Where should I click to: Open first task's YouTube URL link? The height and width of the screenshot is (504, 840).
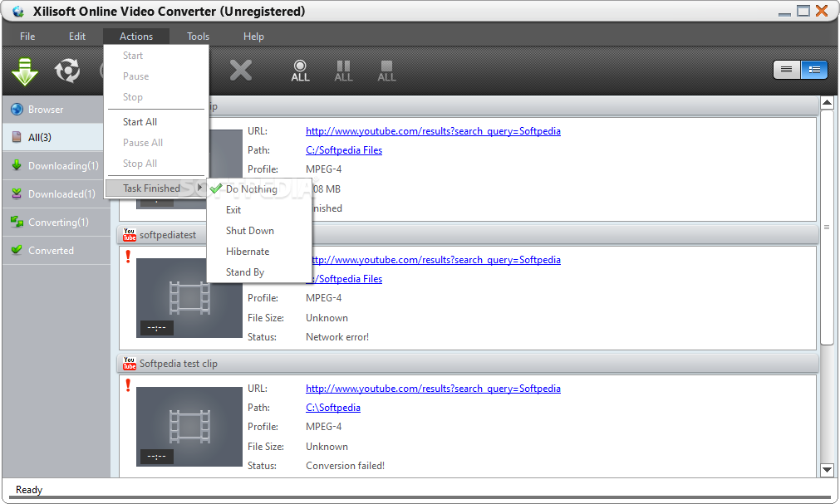tap(433, 131)
